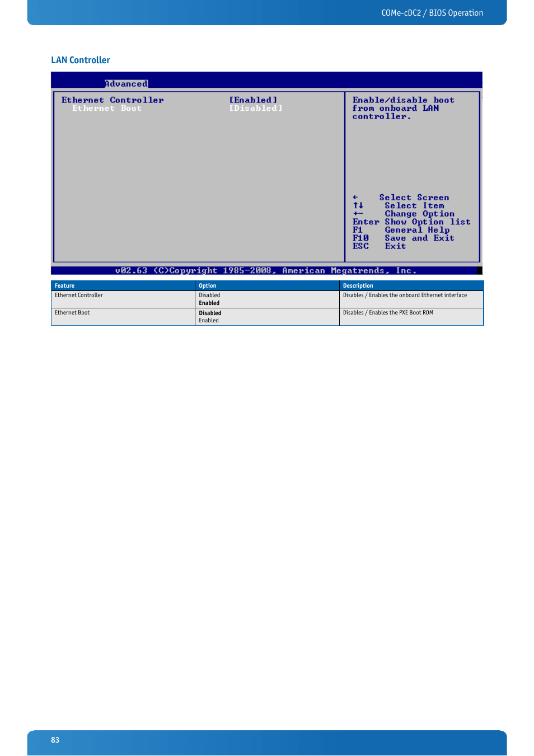Image resolution: width=534 pixels, height=756 pixels.
Task: Click the F1 General Help hint
Action: 401,230
